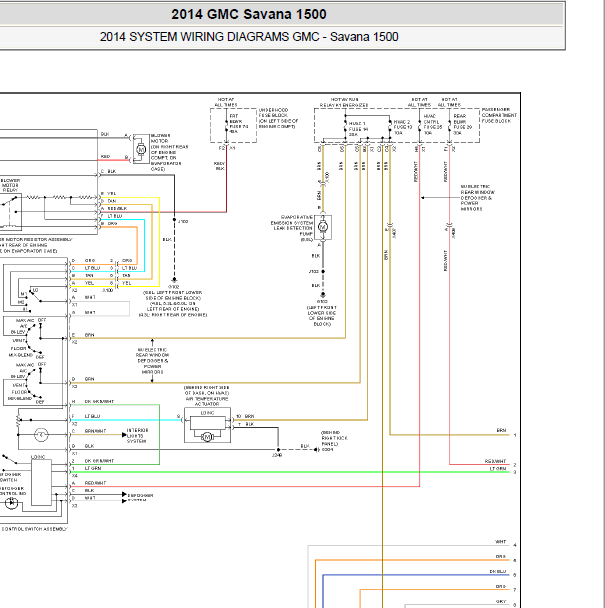
Task: Click the ground symbol under the leak pump
Action: click(323, 295)
